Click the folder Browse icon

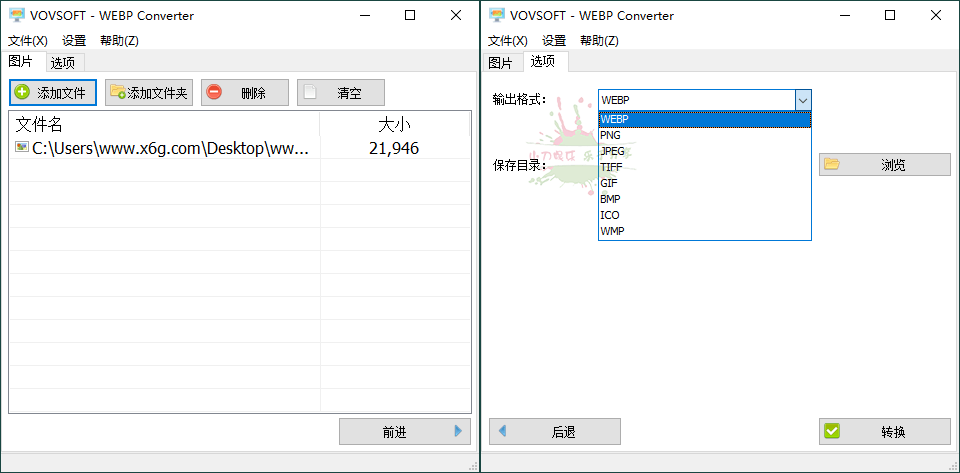click(x=831, y=165)
